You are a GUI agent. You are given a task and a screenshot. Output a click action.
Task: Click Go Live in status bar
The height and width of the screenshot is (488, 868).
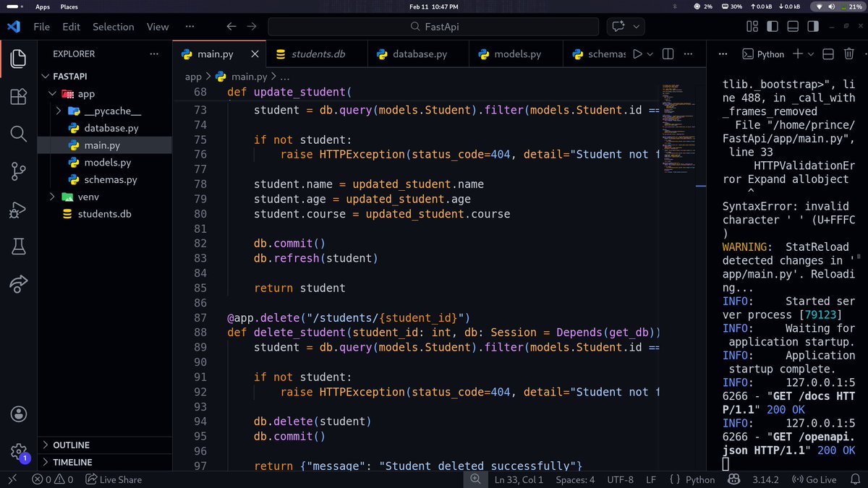[x=814, y=479]
